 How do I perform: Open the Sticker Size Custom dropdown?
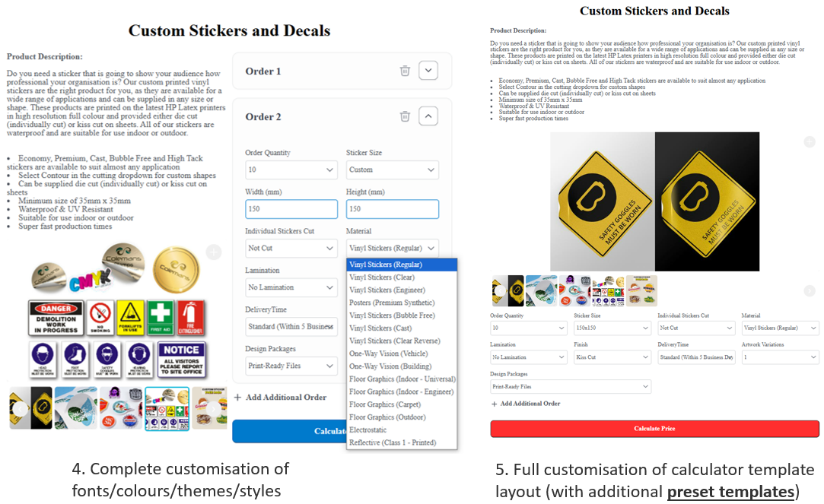[x=392, y=170]
